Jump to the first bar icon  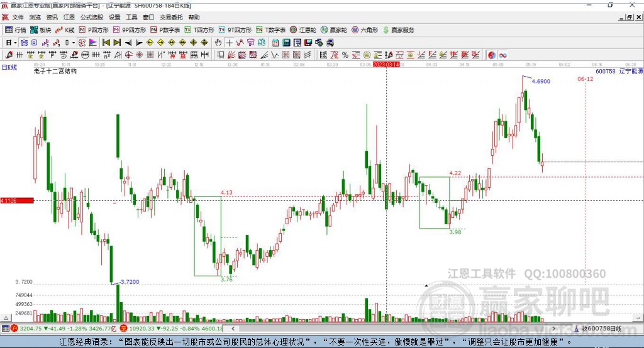tap(106, 43)
